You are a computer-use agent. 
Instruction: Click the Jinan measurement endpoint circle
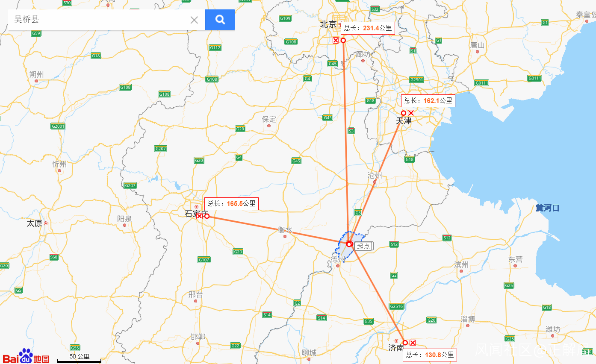pos(405,343)
